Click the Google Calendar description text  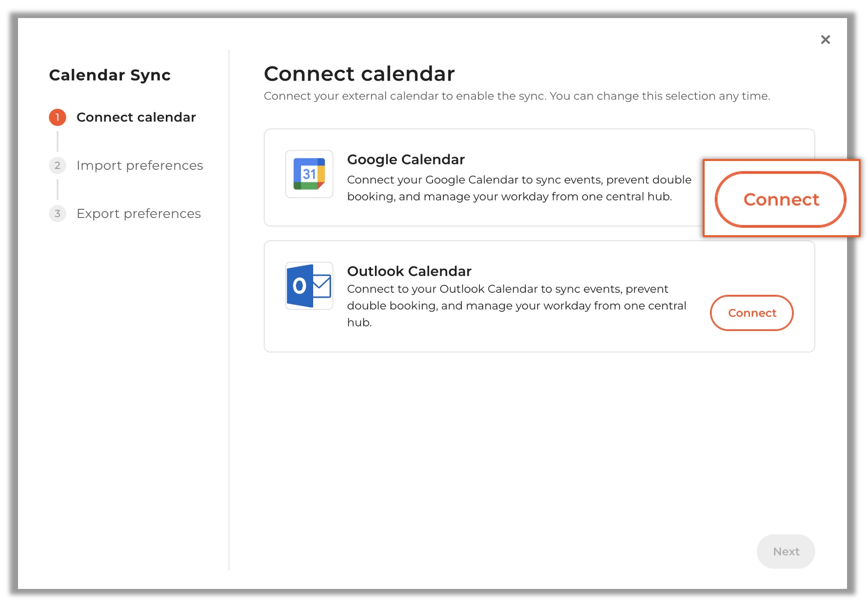(x=519, y=188)
